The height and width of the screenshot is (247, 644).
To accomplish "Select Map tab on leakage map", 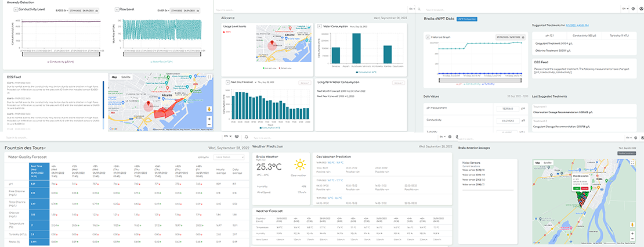I will 538,163.
